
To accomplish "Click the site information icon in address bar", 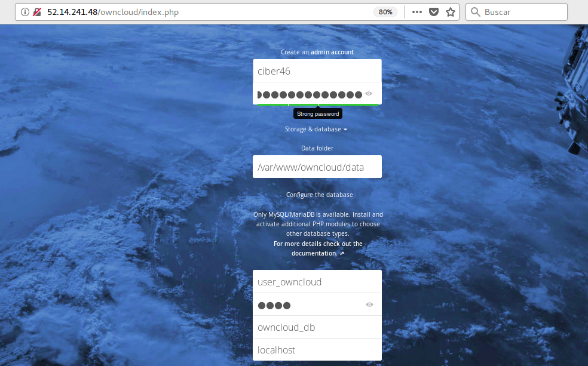I will point(24,12).
